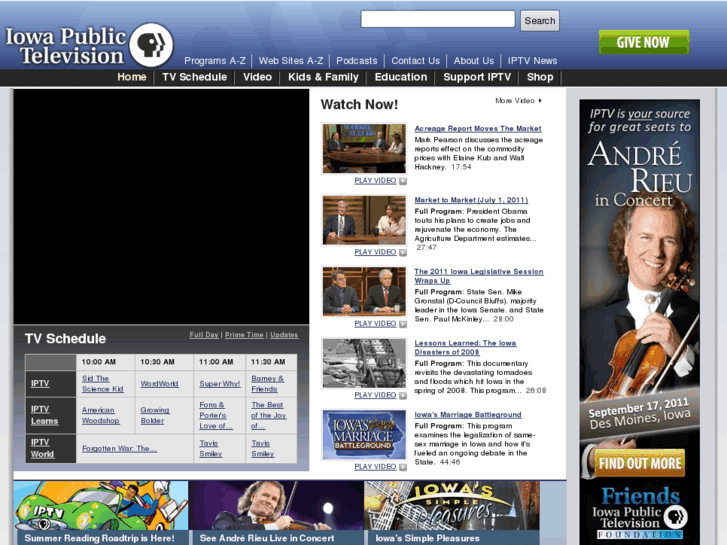The image size is (727, 545).
Task: Open 11:00 AM Tavis Smiley entry
Action: [x=211, y=449]
